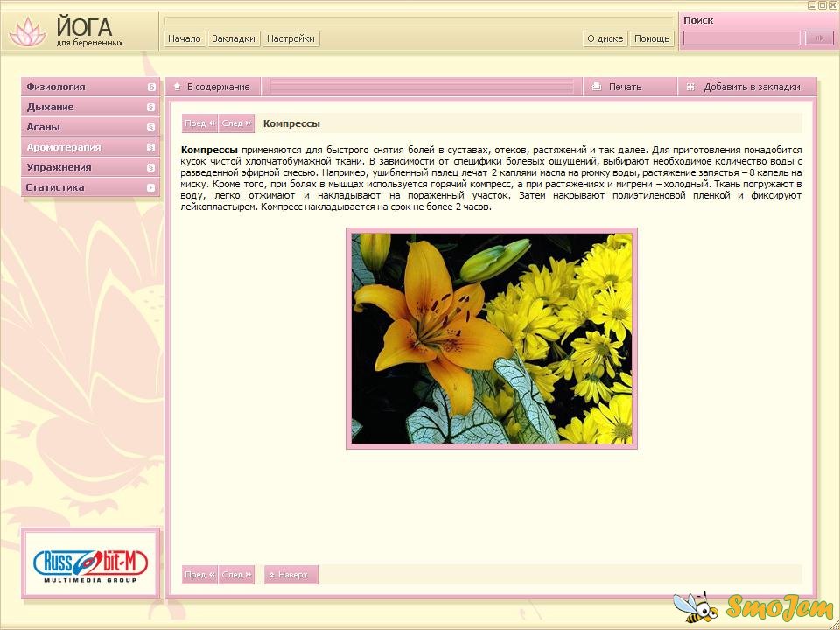The width and height of the screenshot is (840, 630).
Task: Click the lotus flower logo
Action: [x=28, y=31]
